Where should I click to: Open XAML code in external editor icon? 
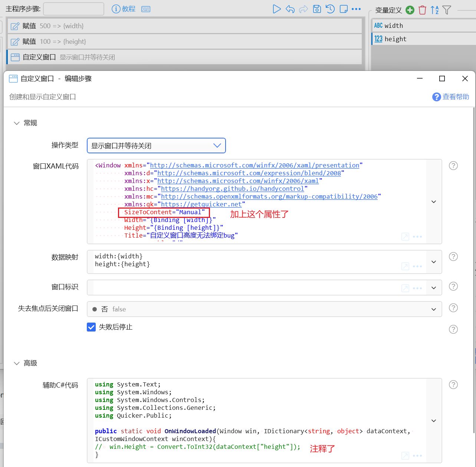[405, 237]
